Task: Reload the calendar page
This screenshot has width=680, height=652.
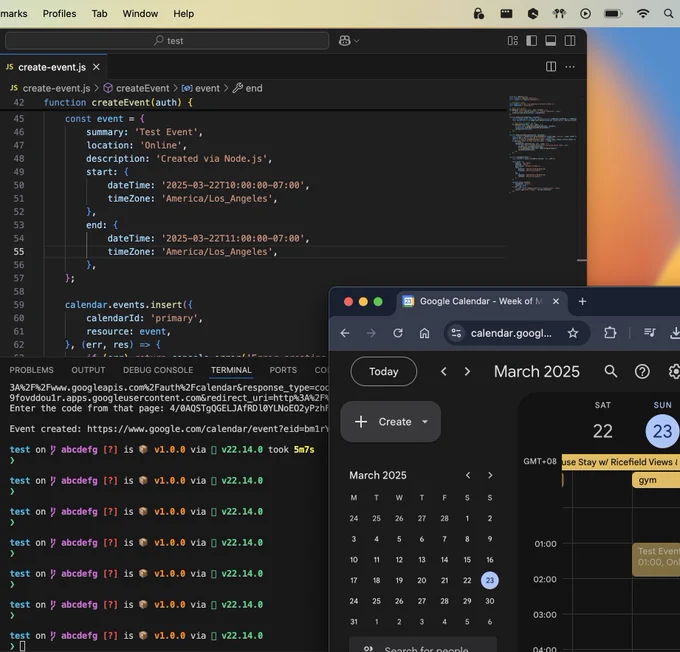Action: [x=398, y=333]
